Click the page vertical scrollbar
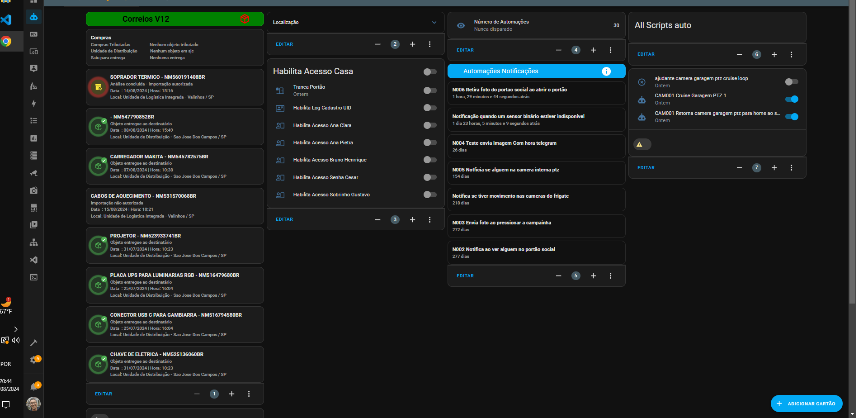This screenshot has height=418, width=868. [x=852, y=152]
